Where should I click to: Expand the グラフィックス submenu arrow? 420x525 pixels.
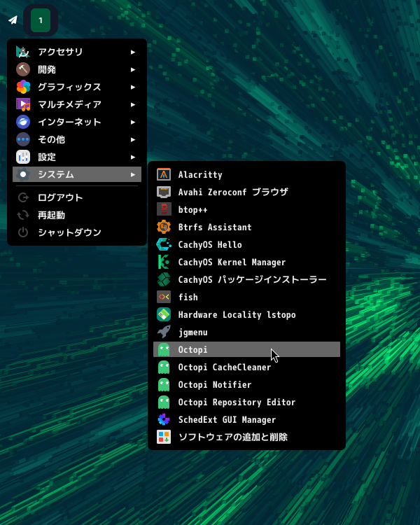tap(133, 87)
